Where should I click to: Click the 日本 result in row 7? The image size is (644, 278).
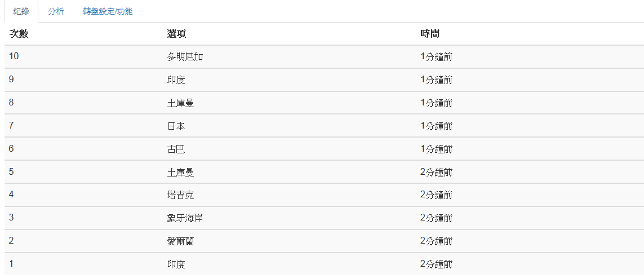click(176, 126)
